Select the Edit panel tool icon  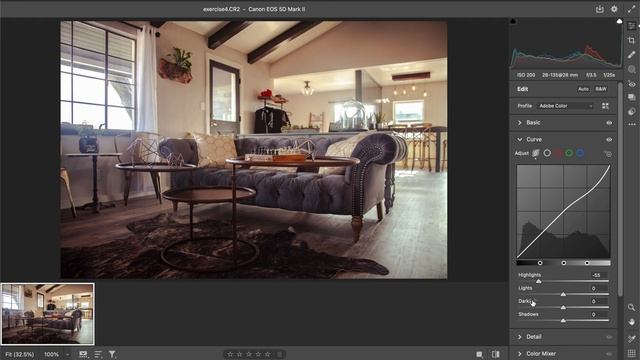[x=631, y=26]
